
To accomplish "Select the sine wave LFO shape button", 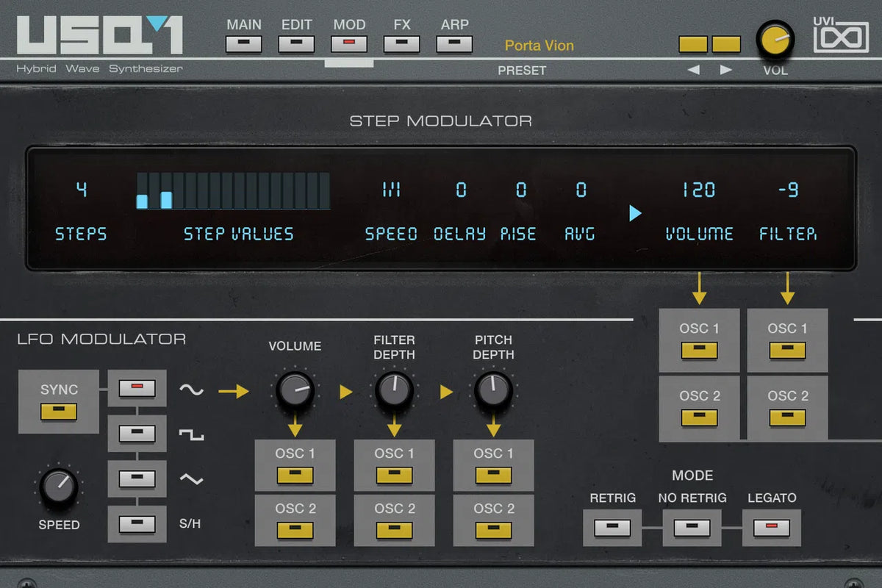I will click(137, 389).
